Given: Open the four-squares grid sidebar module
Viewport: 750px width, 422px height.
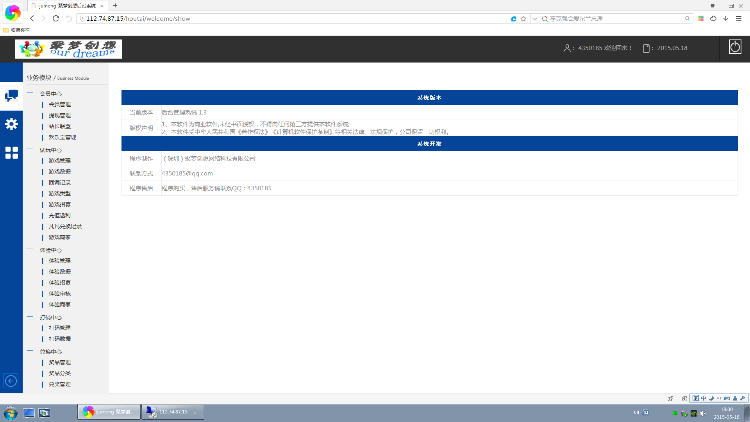Looking at the screenshot, I should pos(11,153).
